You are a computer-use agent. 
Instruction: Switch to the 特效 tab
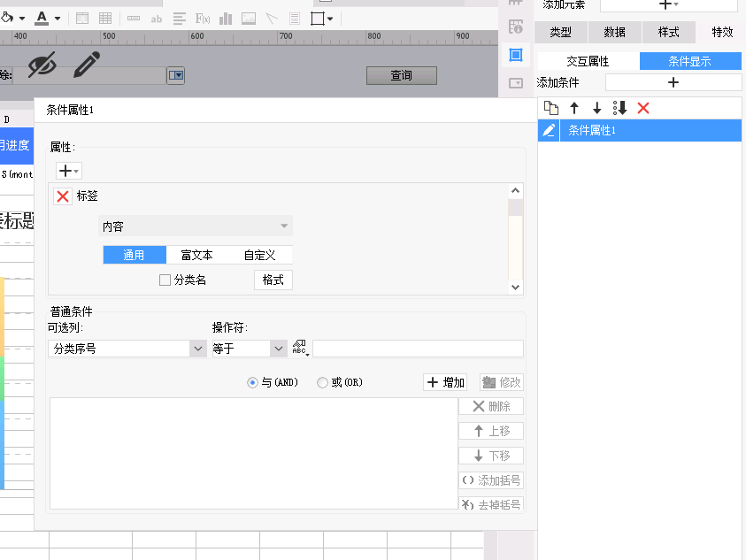722,32
